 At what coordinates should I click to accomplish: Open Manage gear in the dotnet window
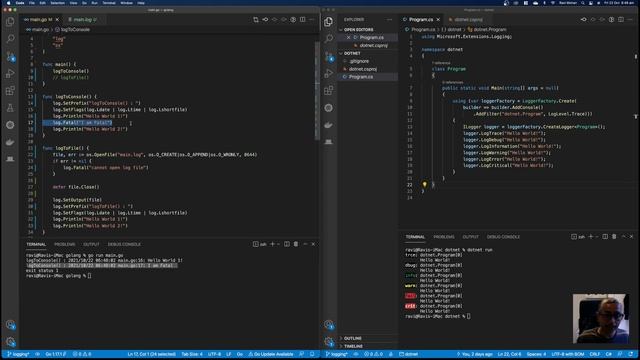[329, 341]
